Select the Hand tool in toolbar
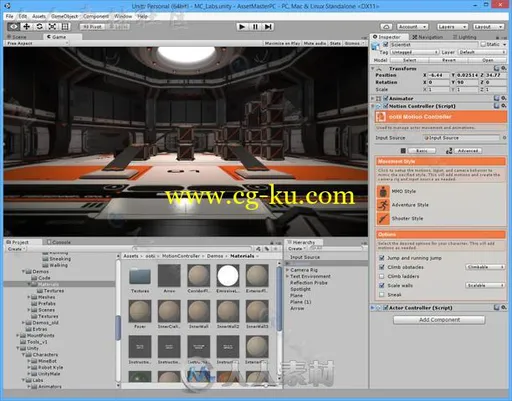The height and width of the screenshot is (401, 512). 14,27
